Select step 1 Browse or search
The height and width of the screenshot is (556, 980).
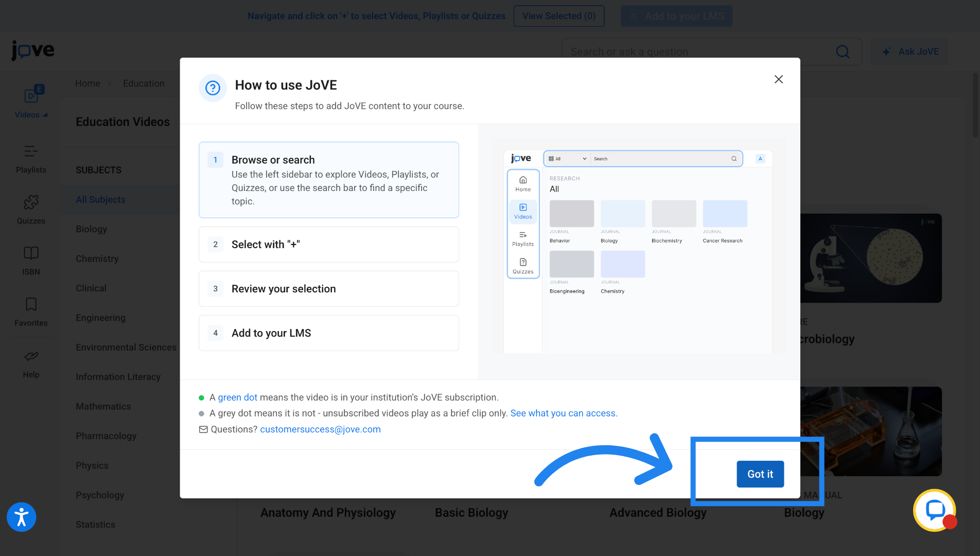329,180
